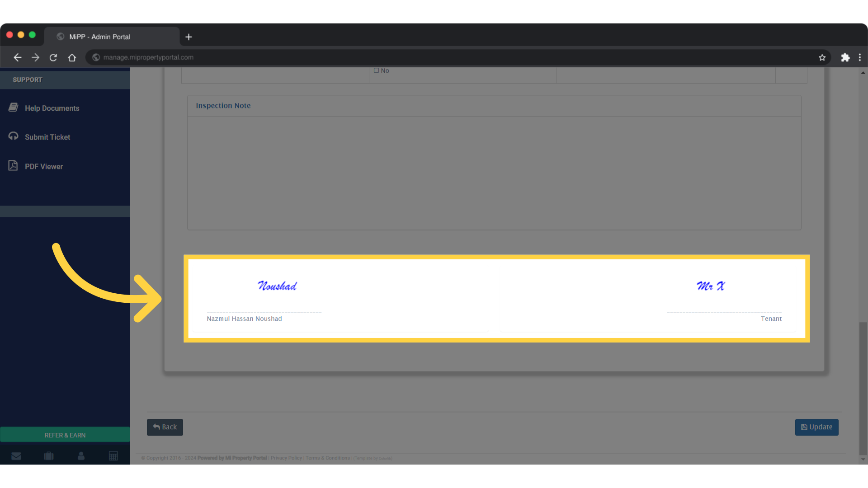Click the calculator icon in the footer
The image size is (868, 488).
tap(113, 455)
